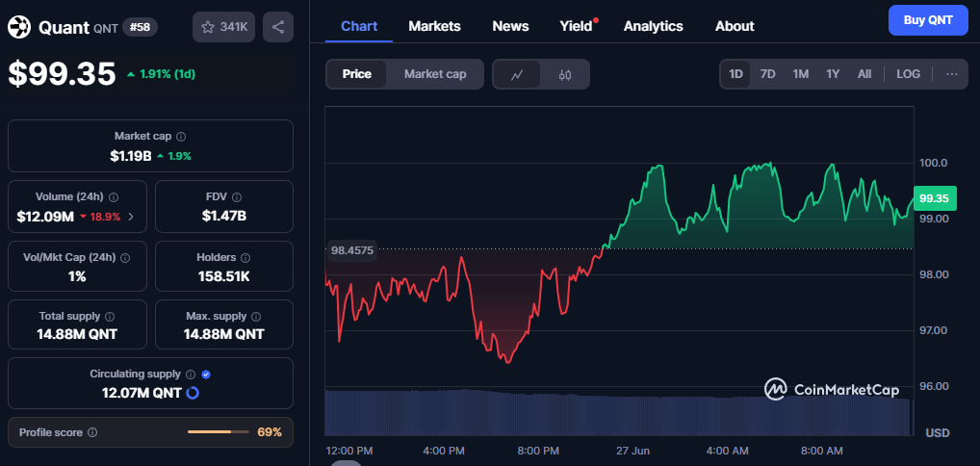Click the Profile score info icon
The width and height of the screenshot is (980, 466).
click(x=92, y=432)
